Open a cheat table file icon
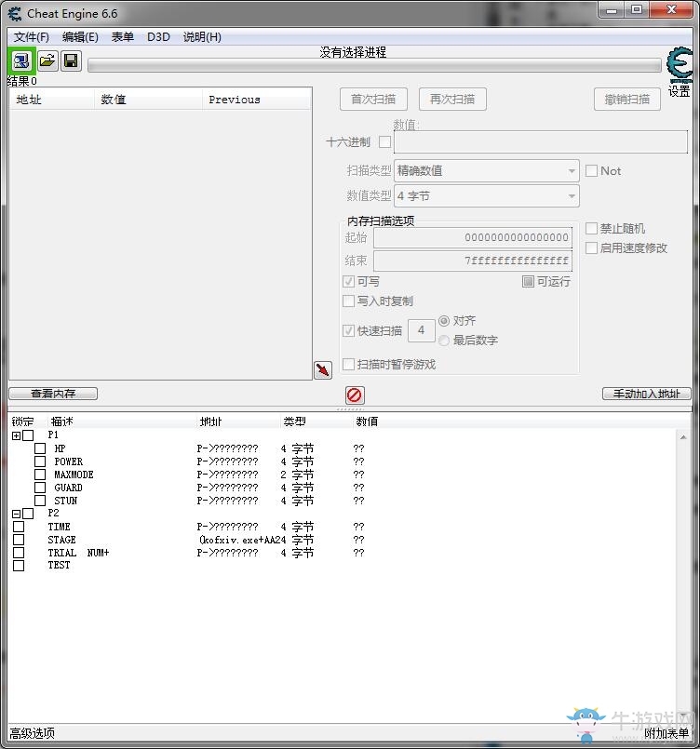 (47, 60)
